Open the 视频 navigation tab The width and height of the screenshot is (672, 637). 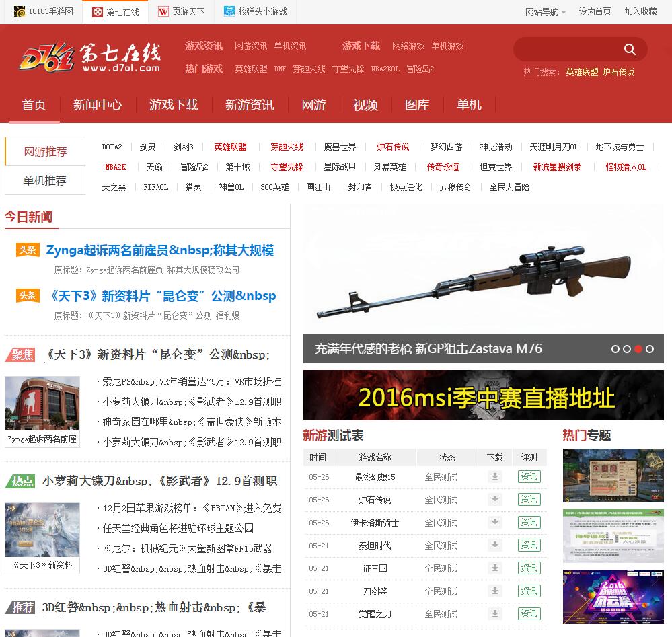pyautogui.click(x=365, y=104)
